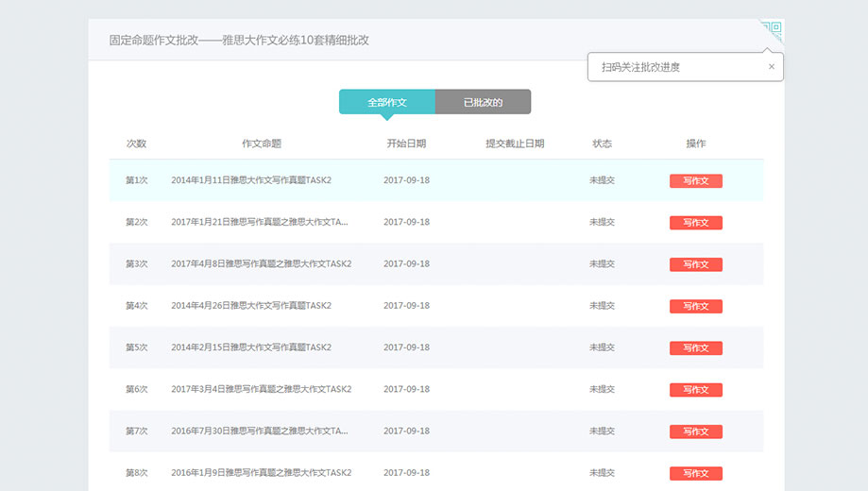This screenshot has width=868, height=491.
Task: Click 写作文 button for 第3次
Action: click(695, 264)
